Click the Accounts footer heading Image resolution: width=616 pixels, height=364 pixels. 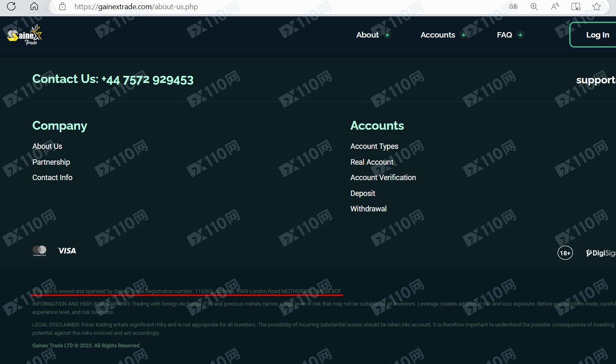(x=377, y=126)
